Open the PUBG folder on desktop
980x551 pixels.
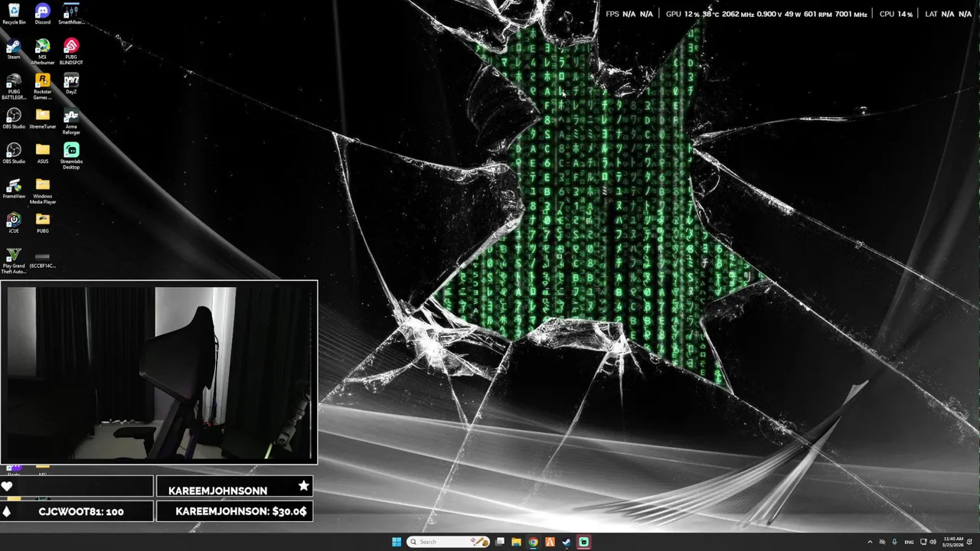click(x=43, y=223)
